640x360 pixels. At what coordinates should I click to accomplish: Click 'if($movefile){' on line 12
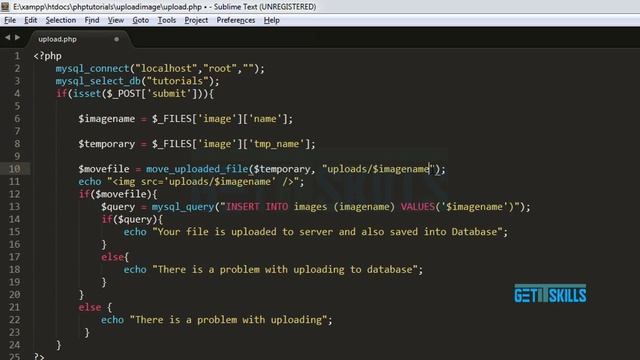[118, 194]
